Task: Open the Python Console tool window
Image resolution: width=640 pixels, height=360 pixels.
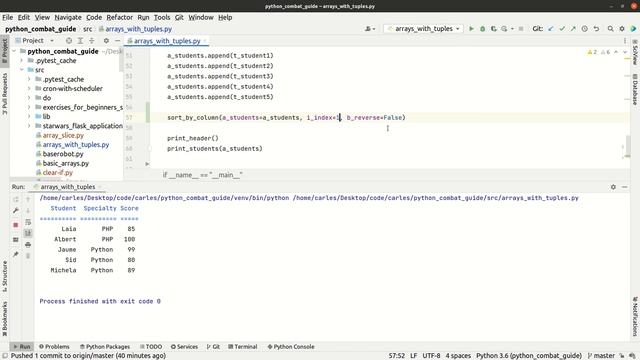Action: point(291,347)
